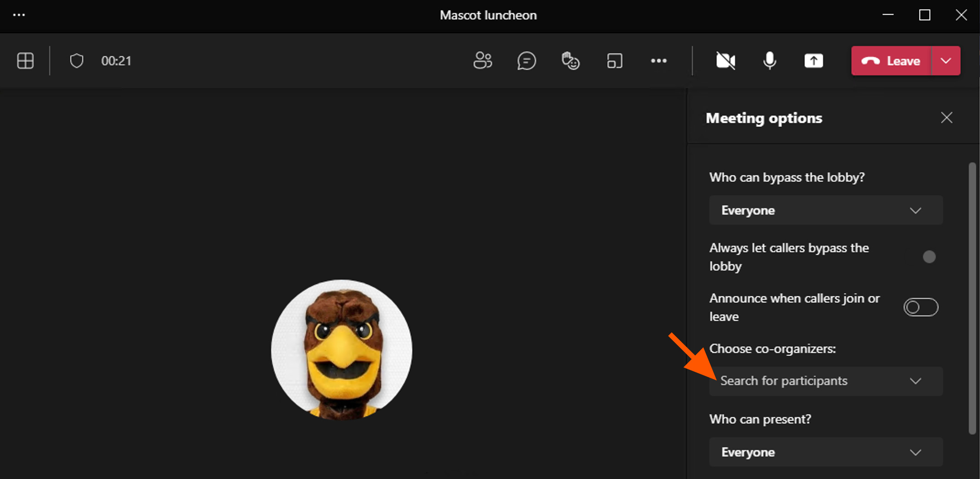
Task: Click the mascot profile picture
Action: [x=341, y=350]
